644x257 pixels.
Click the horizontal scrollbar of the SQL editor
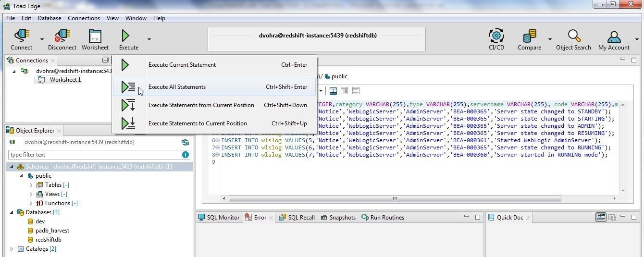[395, 198]
